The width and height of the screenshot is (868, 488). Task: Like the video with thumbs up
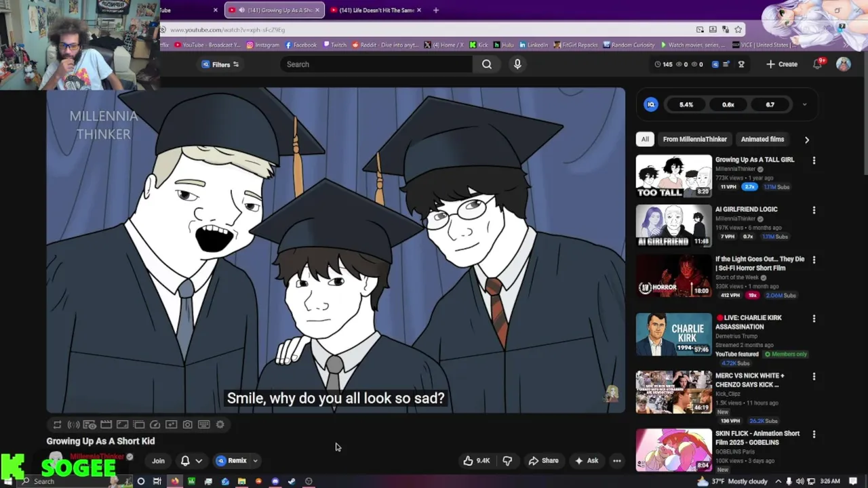(x=476, y=461)
